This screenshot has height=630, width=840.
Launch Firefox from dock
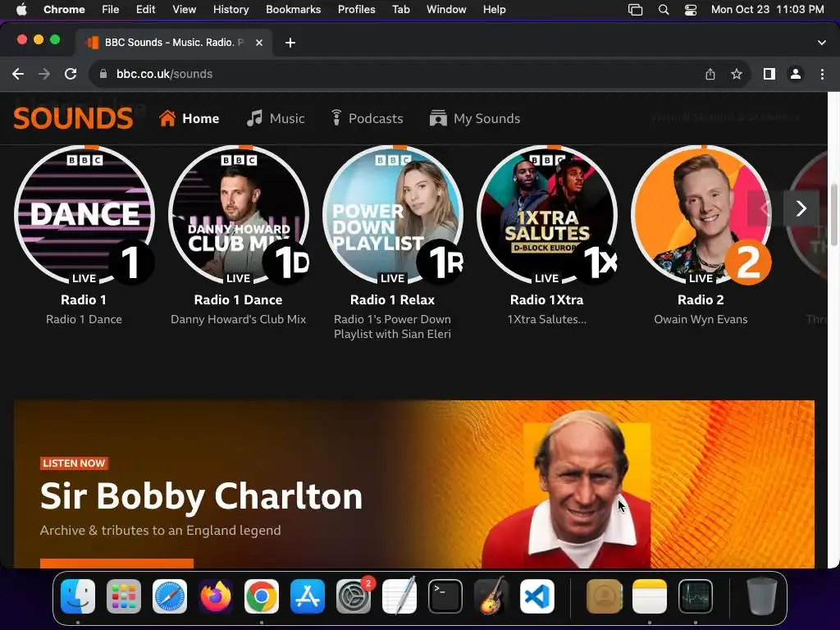click(x=216, y=596)
